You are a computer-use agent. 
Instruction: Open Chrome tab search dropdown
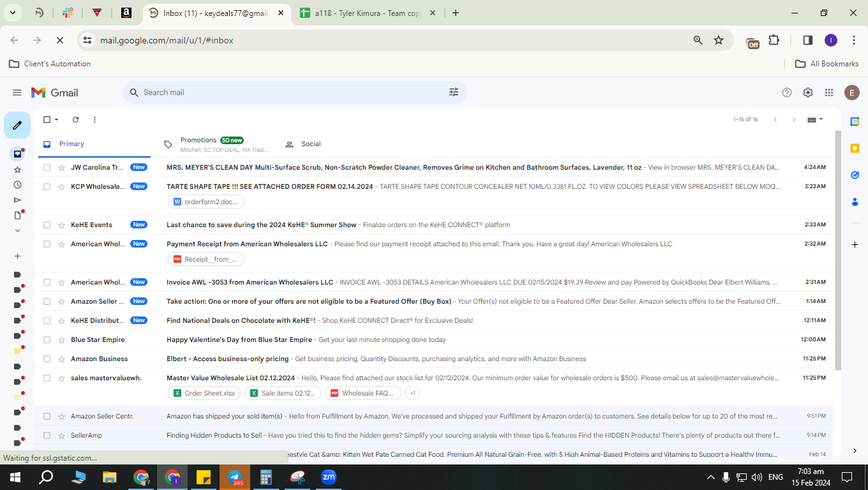point(13,13)
